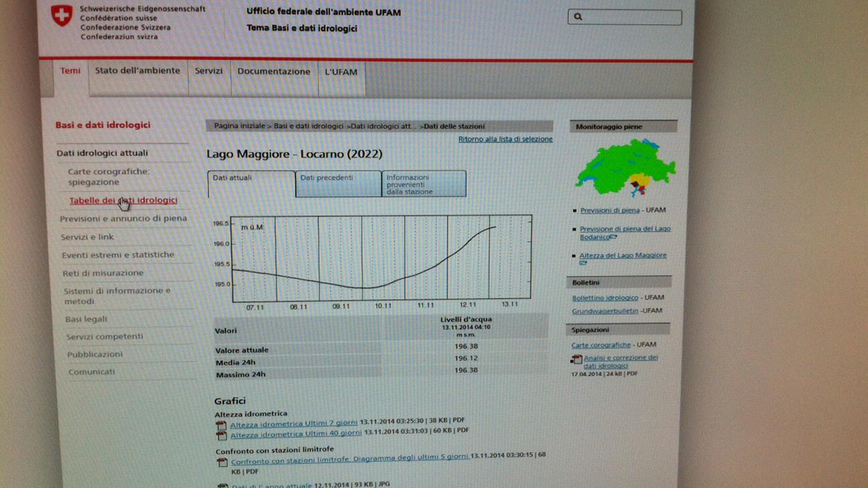Open Previsione di piena del Lago Bodanico
The height and width of the screenshot is (488, 868).
624,233
